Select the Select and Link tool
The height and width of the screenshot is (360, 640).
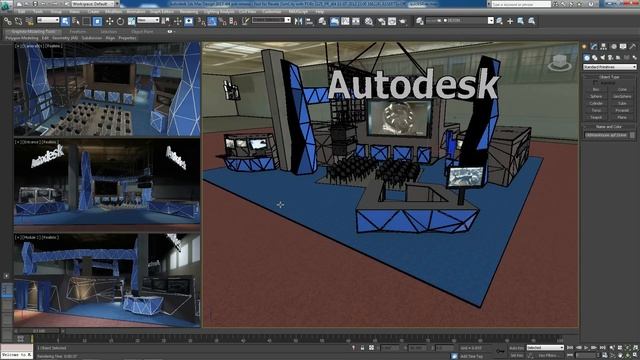[x=8, y=21]
